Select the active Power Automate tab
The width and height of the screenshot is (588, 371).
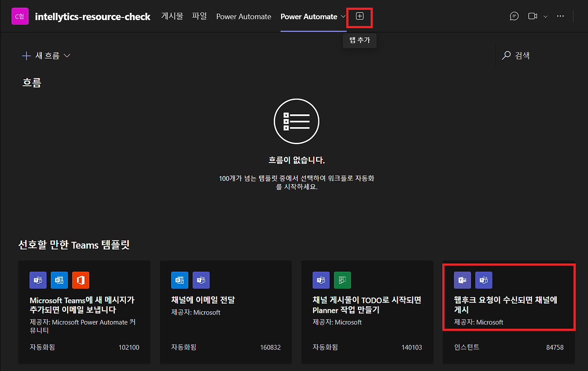click(x=309, y=17)
